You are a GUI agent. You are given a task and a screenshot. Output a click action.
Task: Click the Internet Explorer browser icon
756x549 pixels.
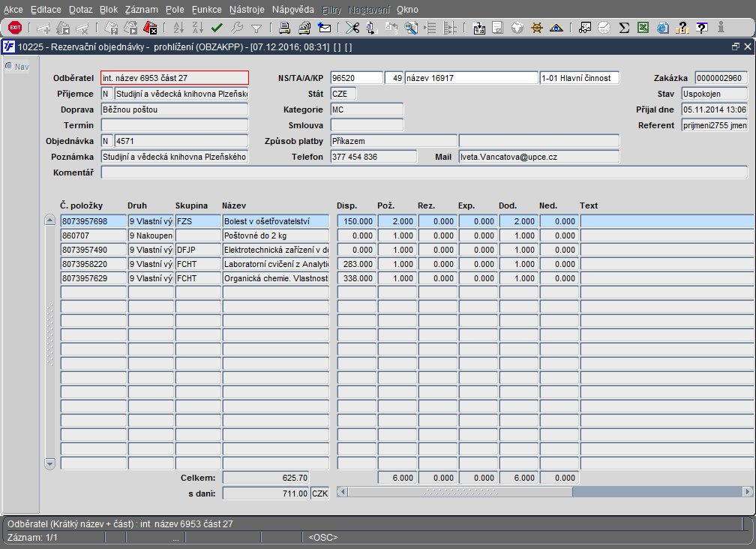663,28
